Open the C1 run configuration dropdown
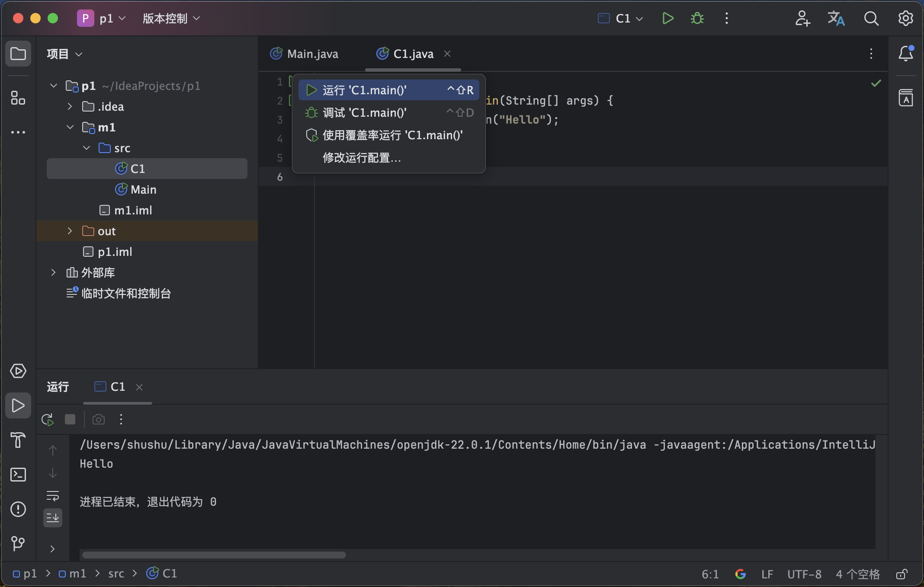 point(620,18)
